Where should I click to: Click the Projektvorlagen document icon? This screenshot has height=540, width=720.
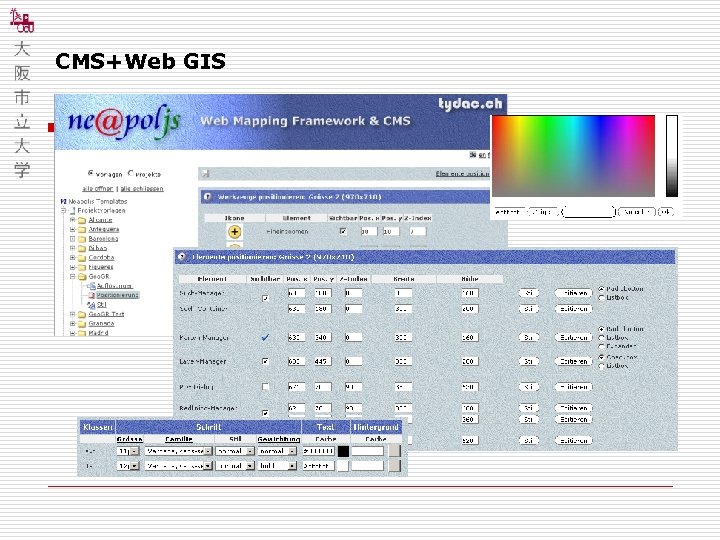coord(72,211)
